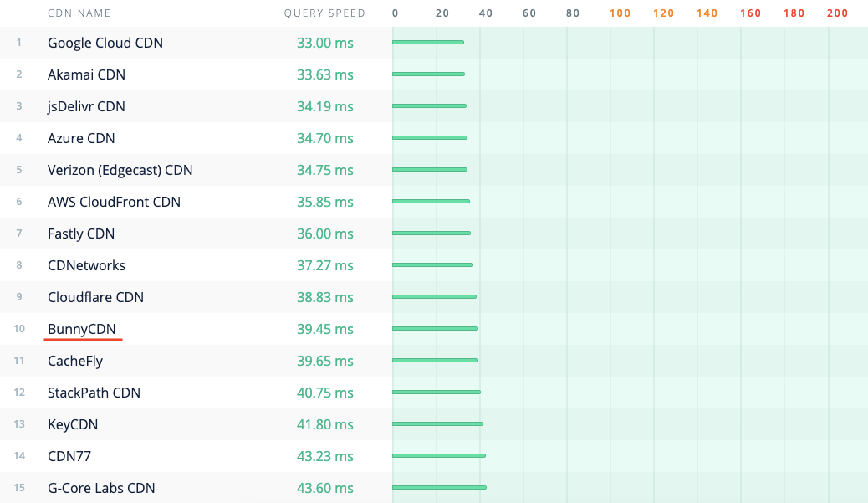Click the CDNetworks row
The image size is (868, 503).
(85, 265)
